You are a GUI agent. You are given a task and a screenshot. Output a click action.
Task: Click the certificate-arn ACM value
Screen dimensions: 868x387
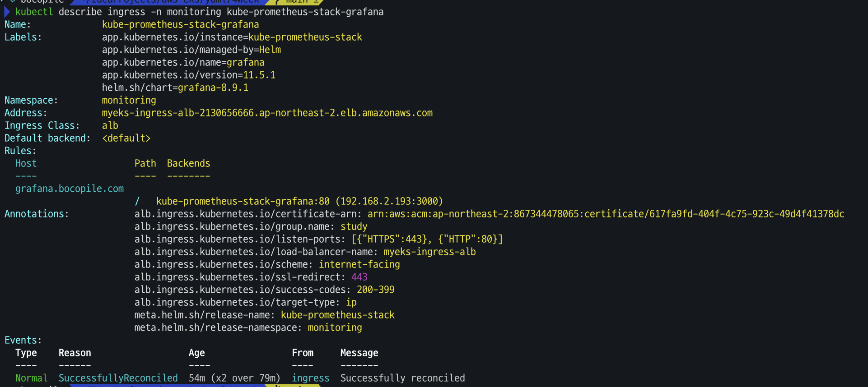pyautogui.click(x=606, y=214)
